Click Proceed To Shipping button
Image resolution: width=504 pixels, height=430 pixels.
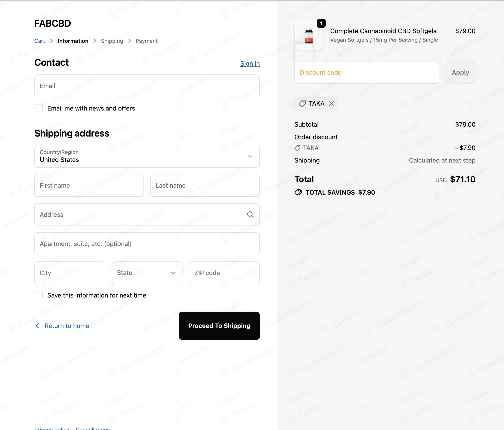[x=219, y=326]
